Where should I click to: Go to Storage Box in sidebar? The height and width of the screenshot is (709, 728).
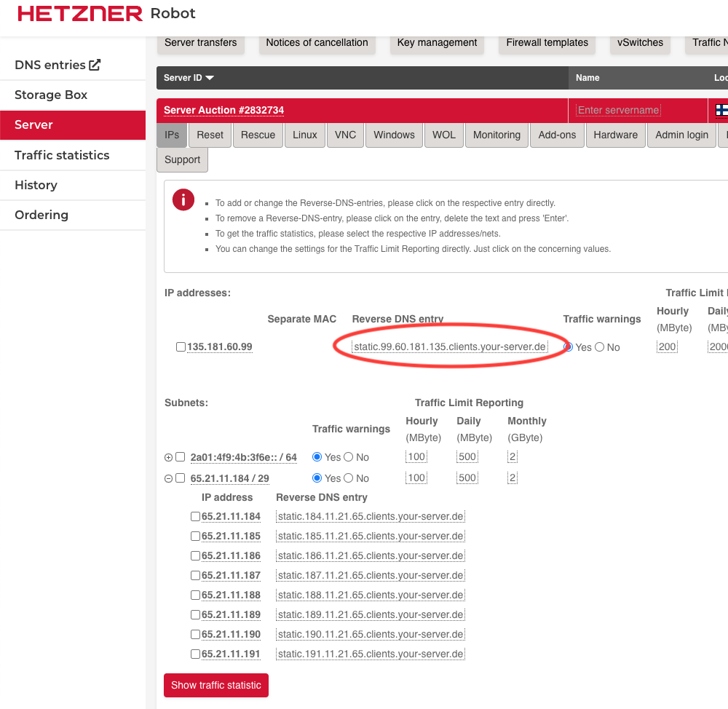tap(51, 95)
